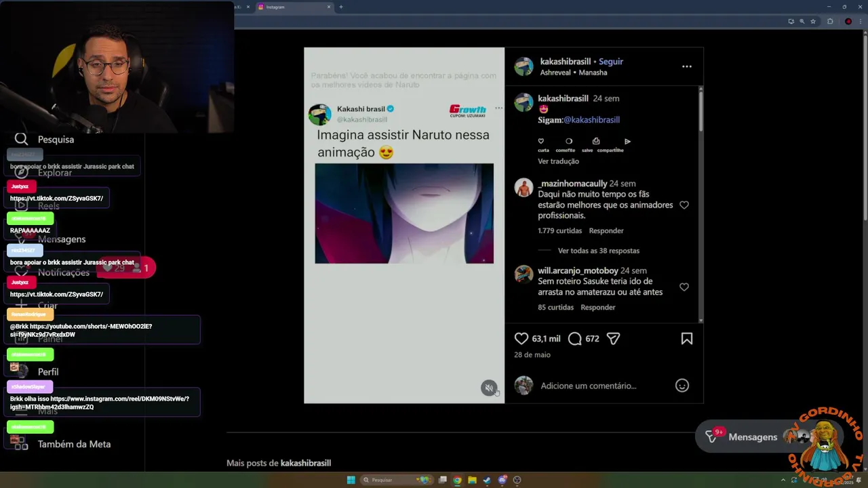View the 1.779 curtidas on comment

[x=560, y=231]
